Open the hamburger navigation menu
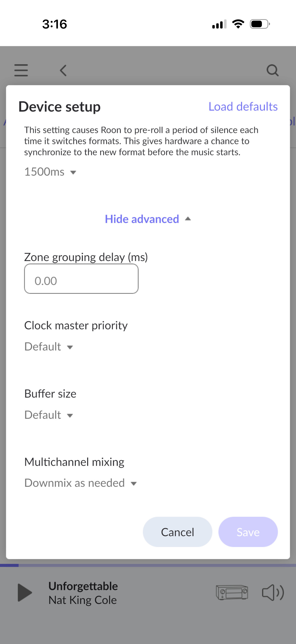This screenshot has height=644, width=296. click(21, 70)
